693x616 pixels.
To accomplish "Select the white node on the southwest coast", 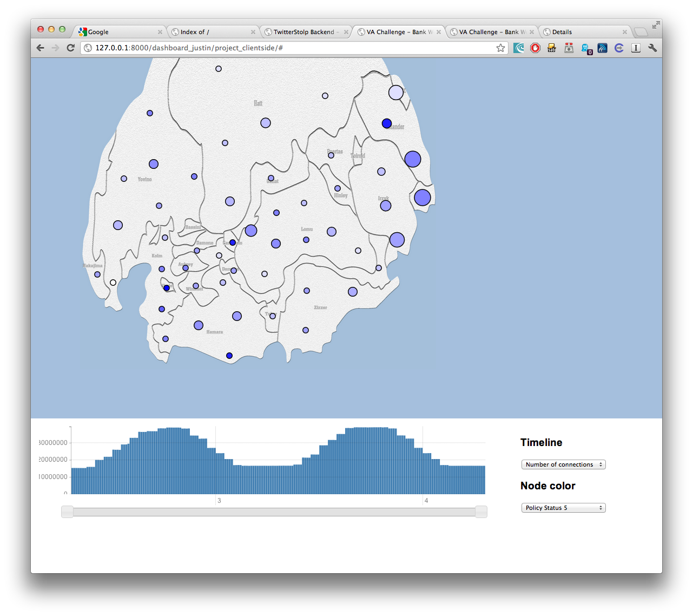I will point(113,283).
